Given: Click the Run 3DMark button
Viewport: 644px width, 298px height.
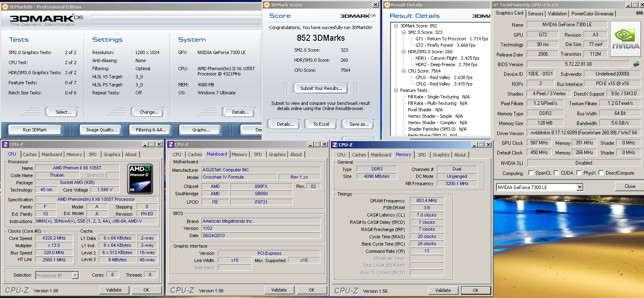Looking at the screenshot, I should pyautogui.click(x=35, y=130).
